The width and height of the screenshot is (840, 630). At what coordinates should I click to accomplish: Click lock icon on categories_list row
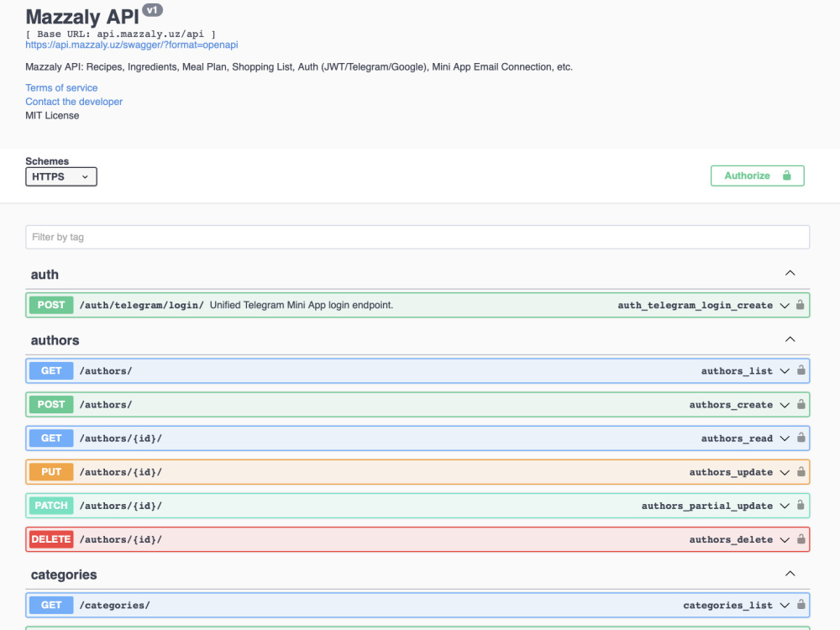coord(801,604)
